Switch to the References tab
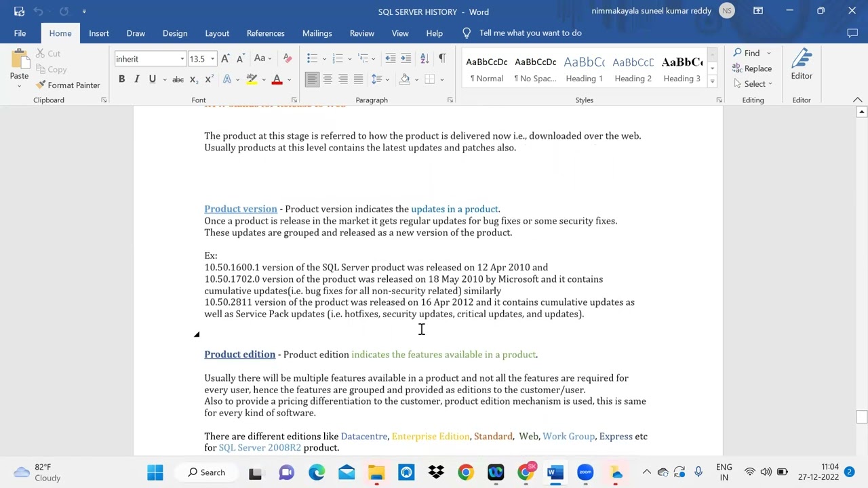Viewport: 868px width, 488px height. (266, 33)
